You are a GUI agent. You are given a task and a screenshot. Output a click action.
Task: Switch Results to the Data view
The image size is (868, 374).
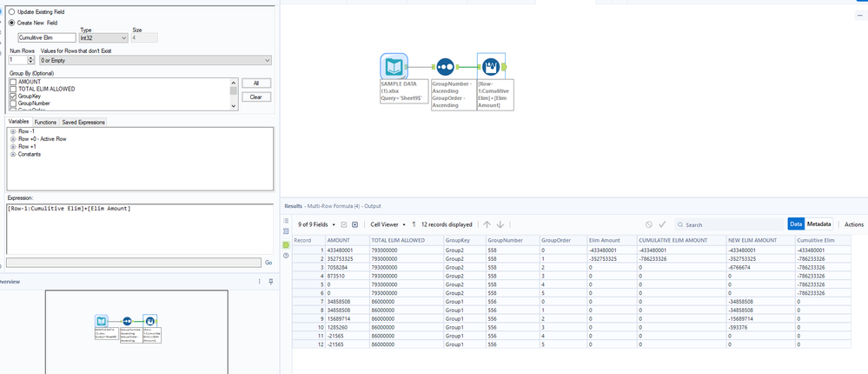(x=796, y=224)
